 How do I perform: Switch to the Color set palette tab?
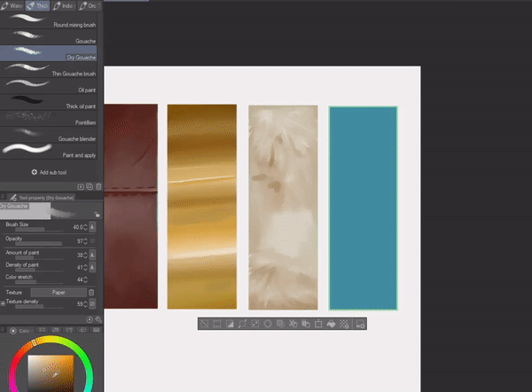pos(56,330)
